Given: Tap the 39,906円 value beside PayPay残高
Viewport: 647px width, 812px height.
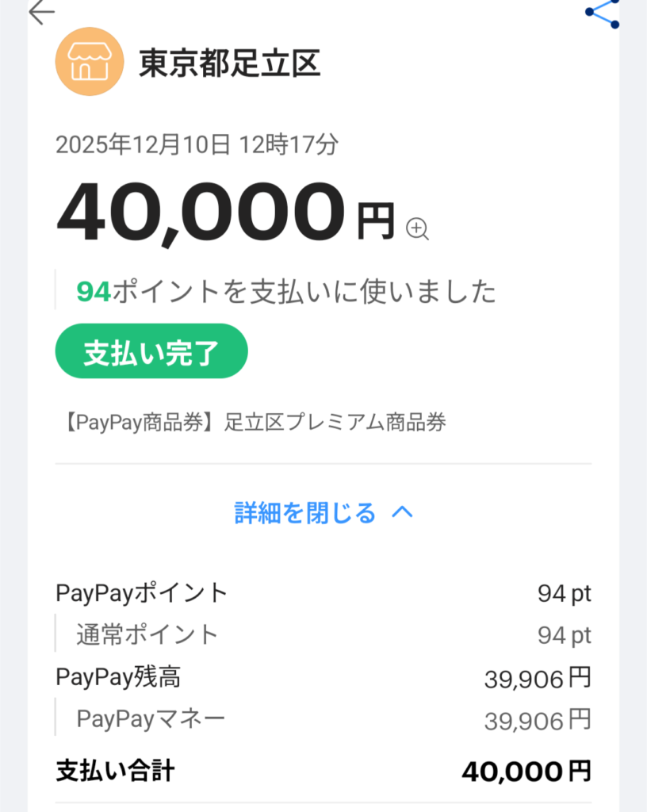Looking at the screenshot, I should tap(537, 678).
